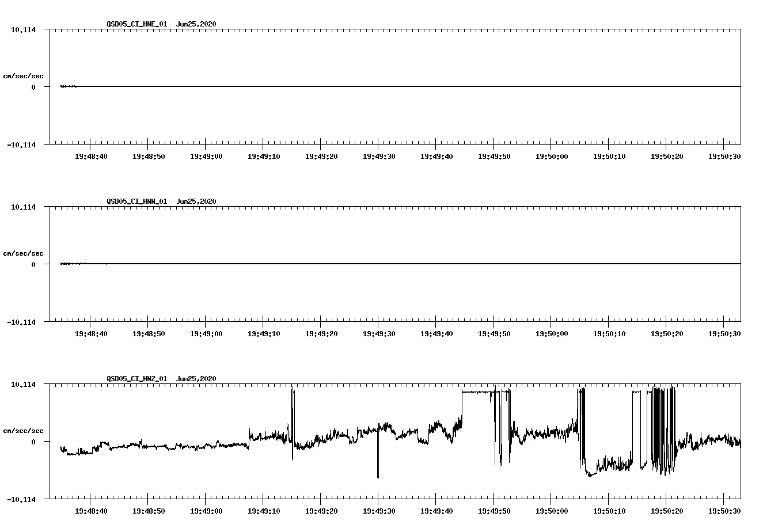Select the 10.114 upper label of HNN plot
This screenshot has width=782, height=532.
pos(23,207)
